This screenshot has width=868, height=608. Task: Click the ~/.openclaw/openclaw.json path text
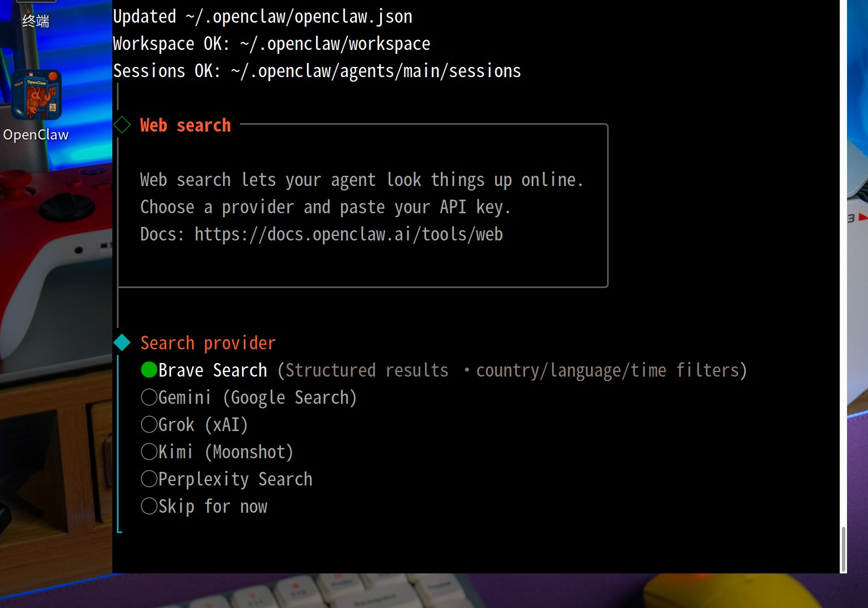pyautogui.click(x=299, y=16)
